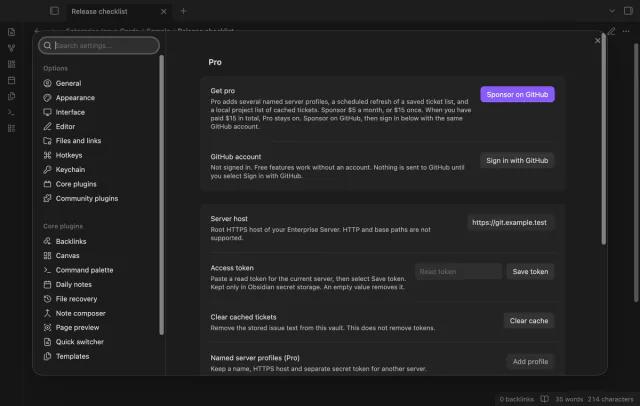Toggle editing mode pencil icon
The width and height of the screenshot is (640, 406).
611,31
